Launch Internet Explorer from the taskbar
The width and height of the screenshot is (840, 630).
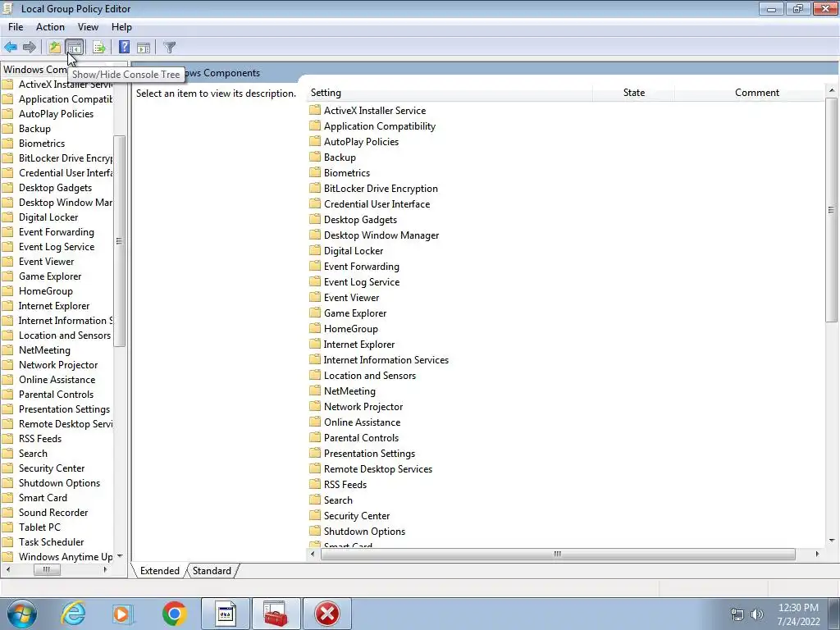pyautogui.click(x=73, y=614)
